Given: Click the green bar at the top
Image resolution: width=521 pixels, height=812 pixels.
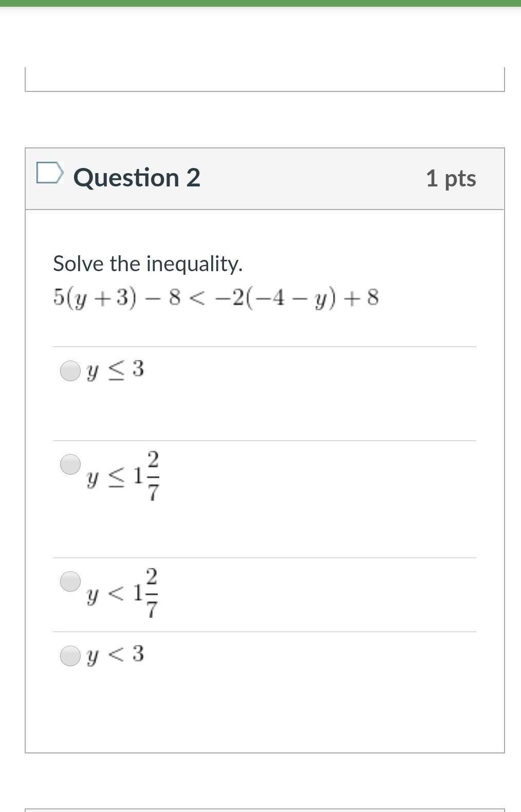Looking at the screenshot, I should [260, 3].
